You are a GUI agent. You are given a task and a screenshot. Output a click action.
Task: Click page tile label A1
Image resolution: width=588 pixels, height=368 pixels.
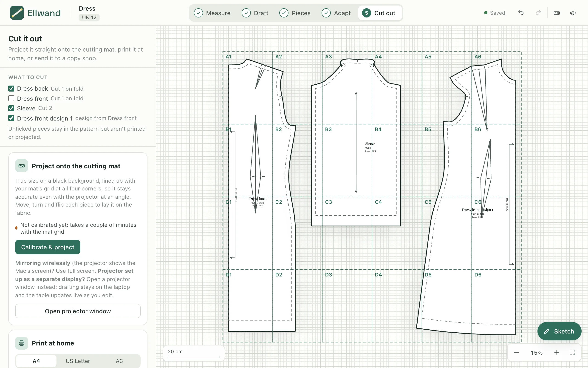coord(228,57)
